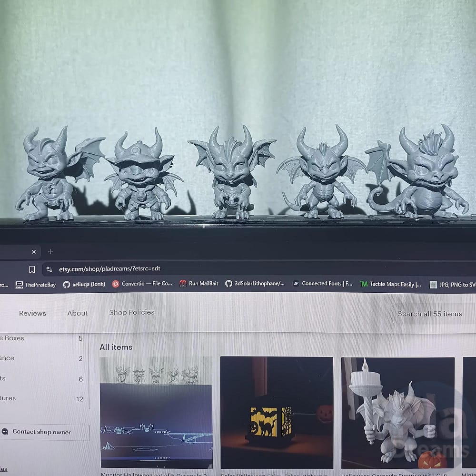Click the Search all 55 items field
This screenshot has height=476, width=476.
point(429,314)
